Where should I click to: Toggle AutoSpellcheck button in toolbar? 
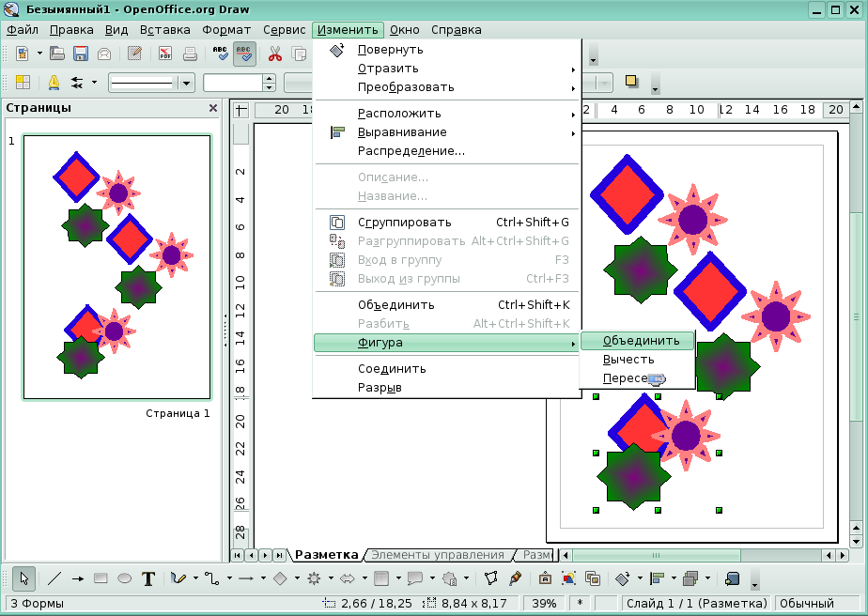click(244, 54)
